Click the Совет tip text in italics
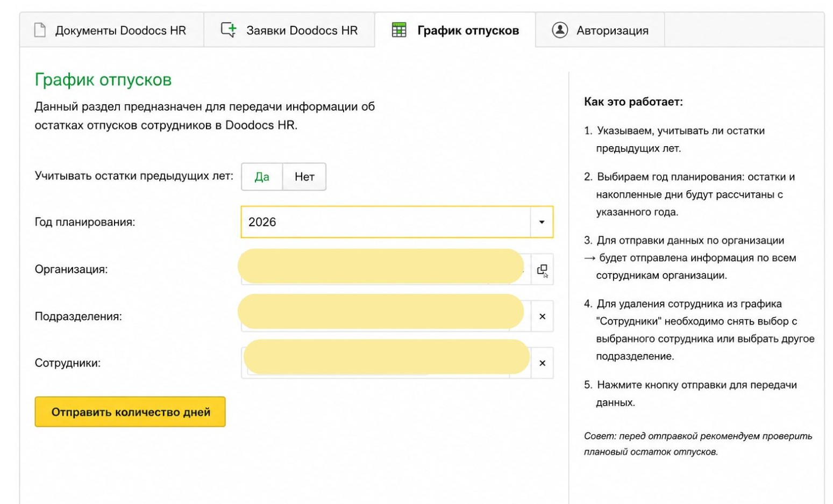This screenshot has width=833, height=504. (698, 444)
